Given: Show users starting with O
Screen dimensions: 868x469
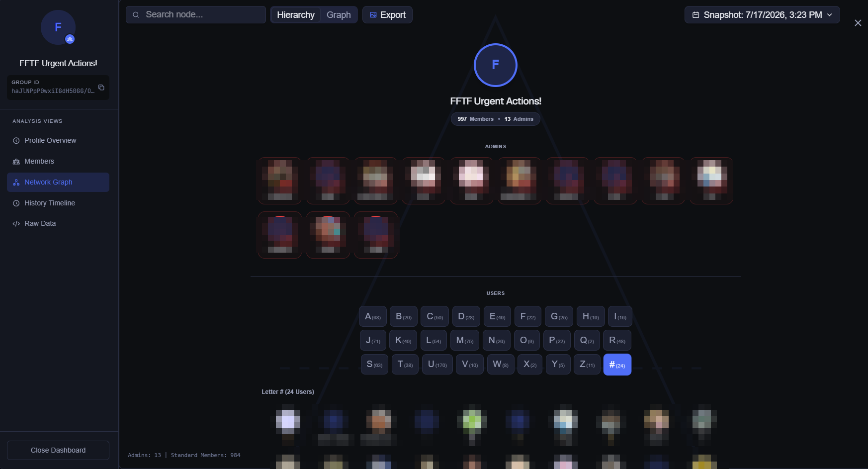Looking at the screenshot, I should pos(527,341).
